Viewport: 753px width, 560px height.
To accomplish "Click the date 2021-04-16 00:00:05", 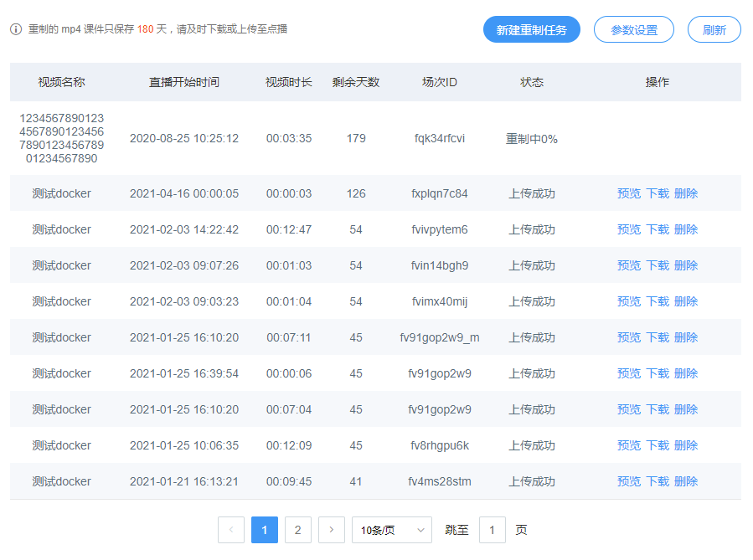I will coord(184,193).
